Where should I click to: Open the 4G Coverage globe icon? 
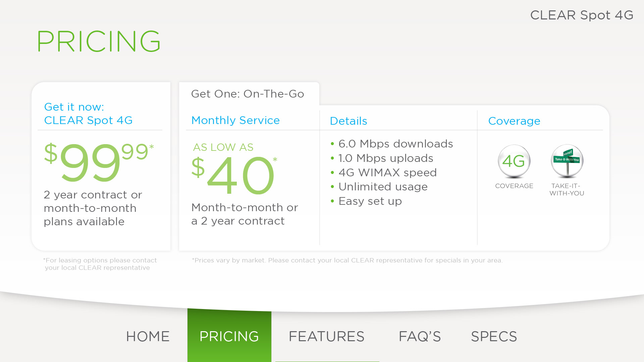pyautogui.click(x=514, y=161)
